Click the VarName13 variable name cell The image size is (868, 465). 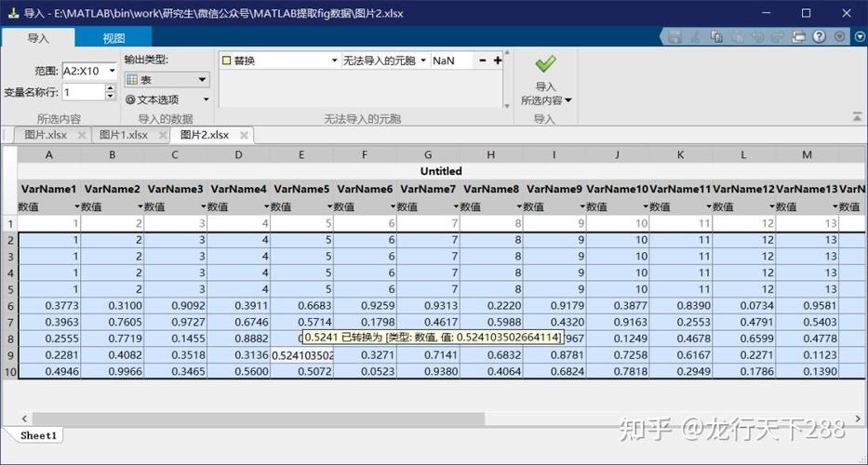pos(807,190)
